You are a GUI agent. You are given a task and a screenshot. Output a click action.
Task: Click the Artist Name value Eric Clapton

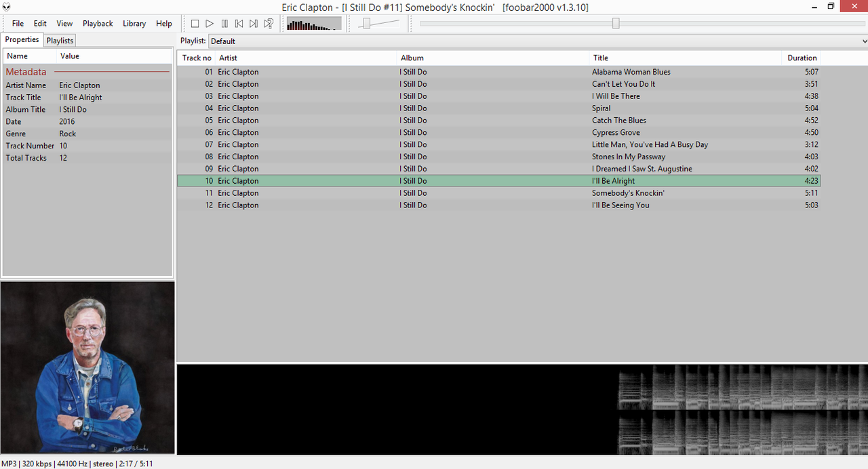pos(79,85)
